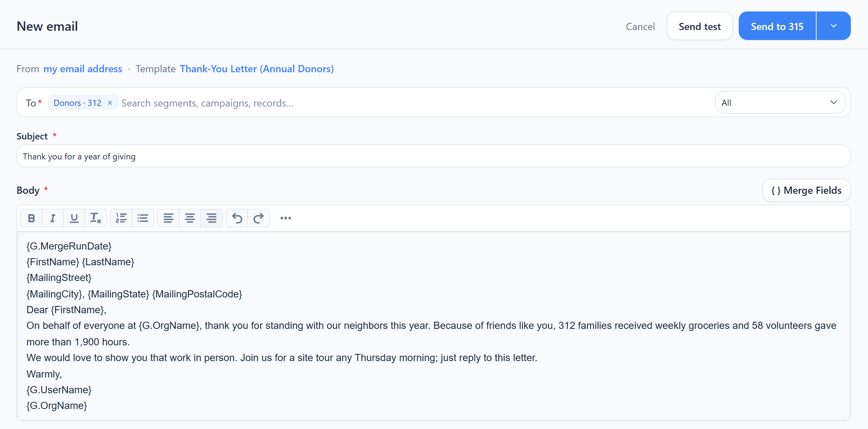This screenshot has width=868, height=429.
Task: Remove the Donors · 312 recipient chip
Action: [110, 103]
